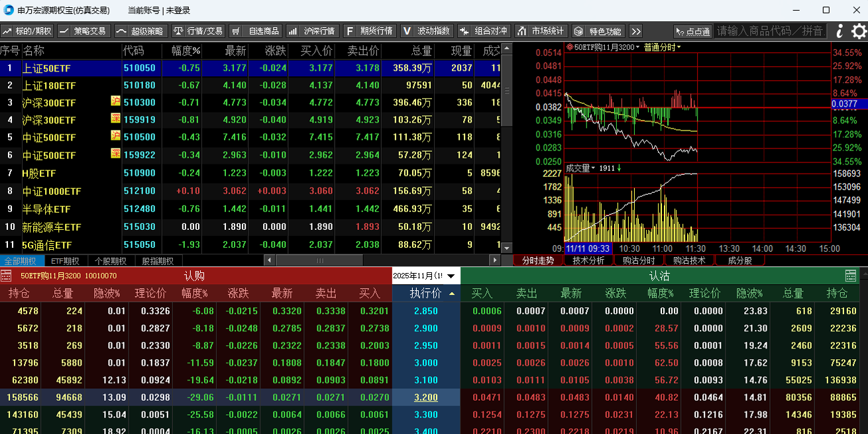Switch to the ETF期权 tab

pyautogui.click(x=65, y=261)
